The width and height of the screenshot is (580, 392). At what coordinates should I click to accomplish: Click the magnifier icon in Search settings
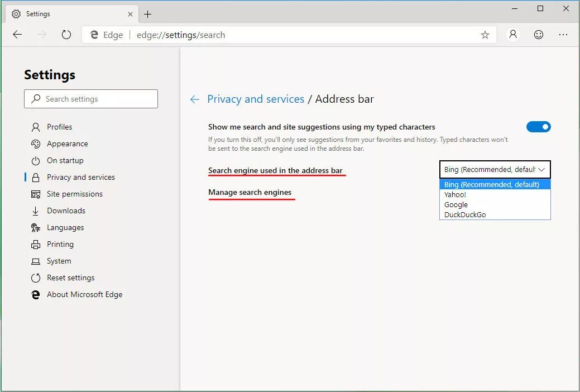click(x=36, y=98)
